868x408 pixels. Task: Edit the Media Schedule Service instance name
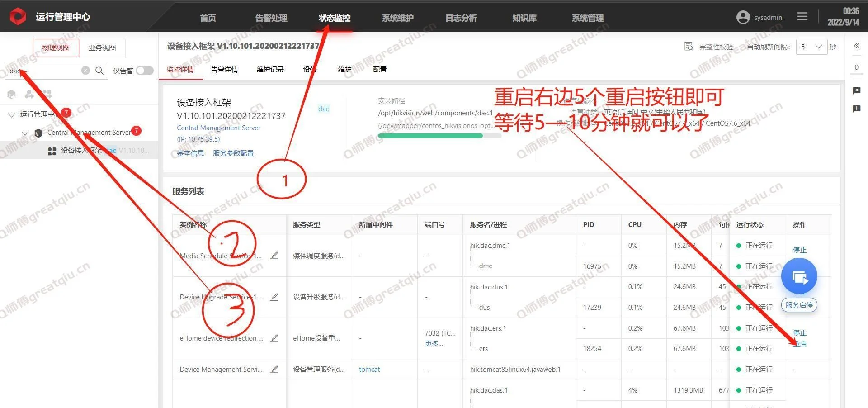(x=274, y=256)
